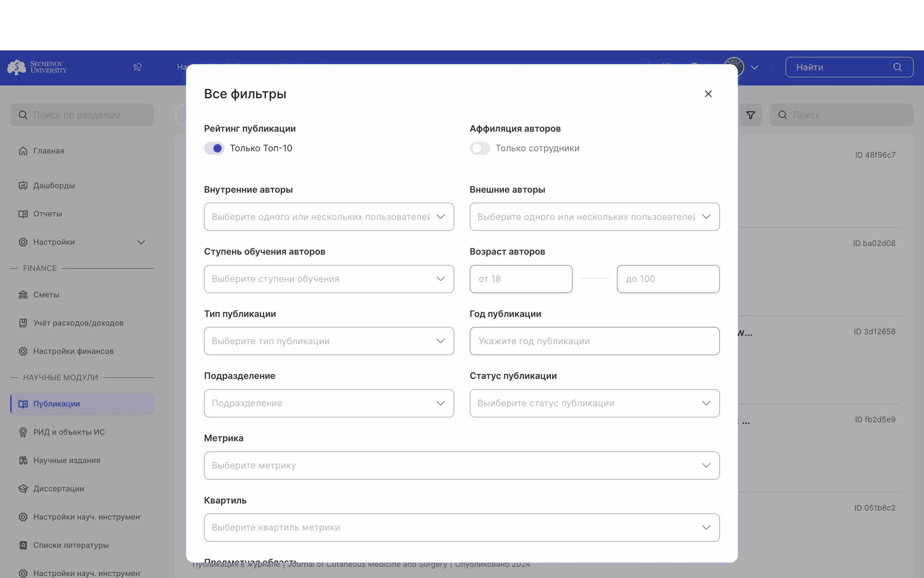Click the Отчеты book icon
The image size is (924, 578).
coord(23,214)
